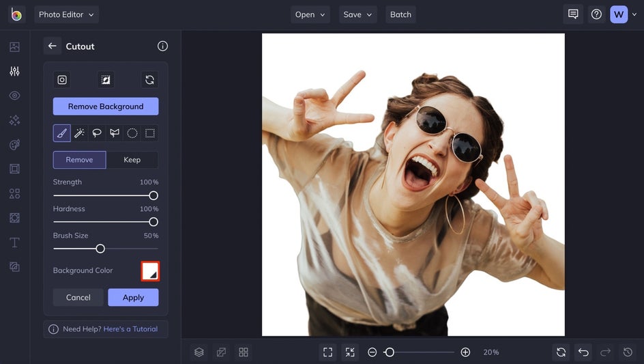Viewport: 644px width, 364px height.
Task: Fit image to screen icon
Action: coord(327,352)
